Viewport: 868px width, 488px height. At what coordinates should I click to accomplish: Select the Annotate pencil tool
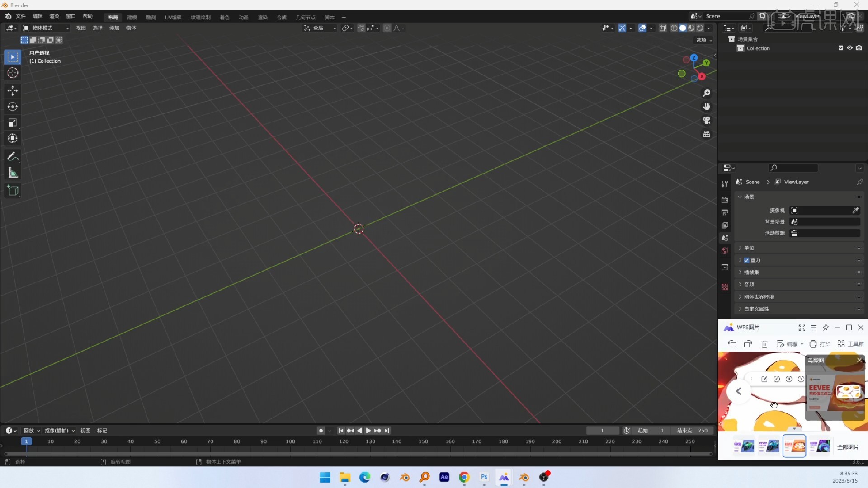(13, 156)
